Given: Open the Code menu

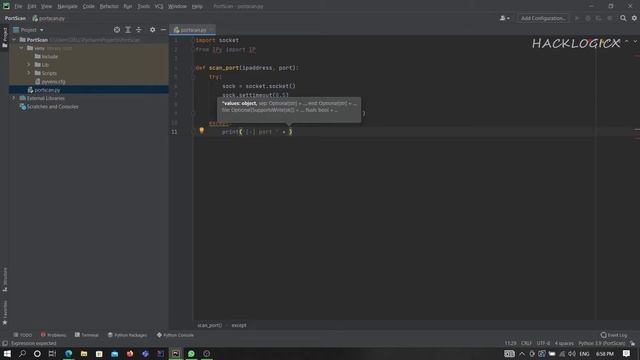Looking at the screenshot, I should tap(88, 7).
